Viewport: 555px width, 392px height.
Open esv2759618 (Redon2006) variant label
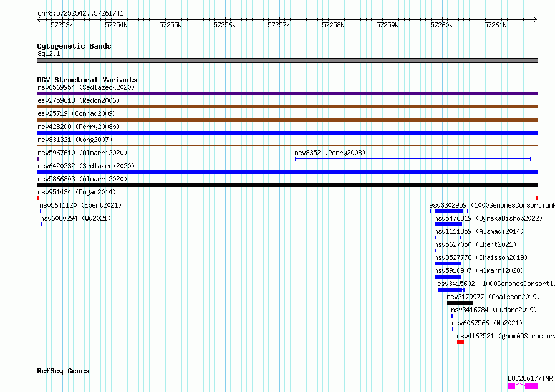click(x=79, y=100)
